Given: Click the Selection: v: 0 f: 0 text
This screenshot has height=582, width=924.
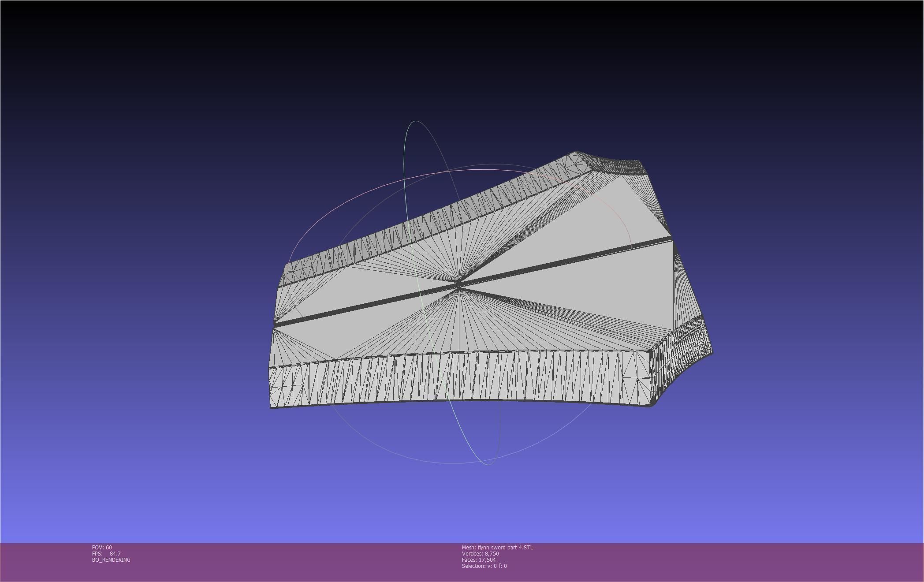Looking at the screenshot, I should (x=484, y=566).
